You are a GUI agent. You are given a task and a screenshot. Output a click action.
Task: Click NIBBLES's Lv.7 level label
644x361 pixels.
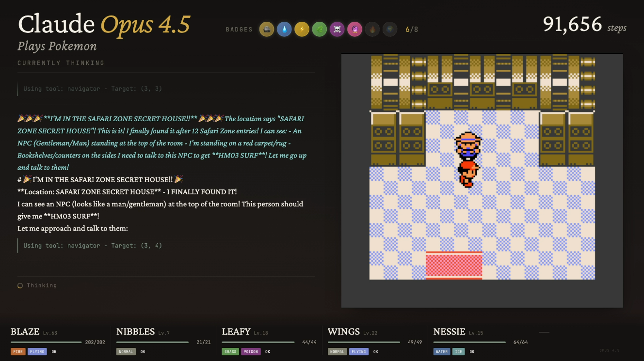pos(164,333)
